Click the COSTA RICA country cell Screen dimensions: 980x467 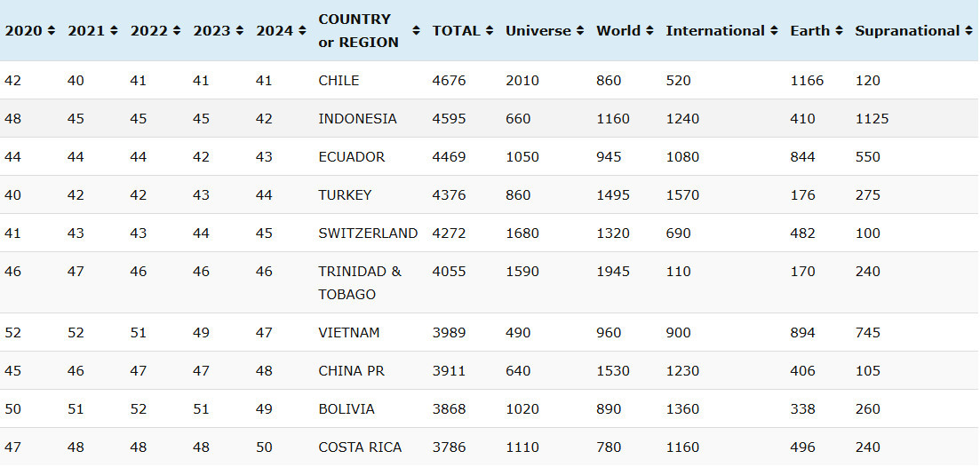tap(360, 447)
